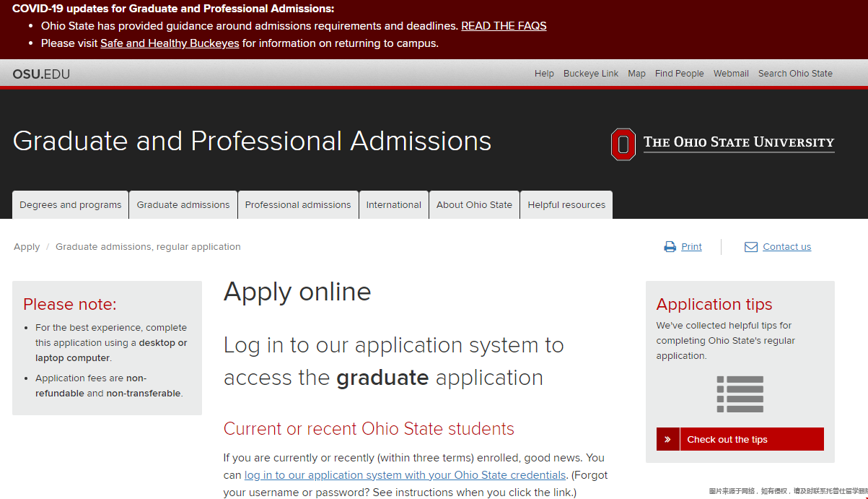Visit the Safe and Healthy Buckeyes link
The width and height of the screenshot is (868, 499).
tap(170, 43)
